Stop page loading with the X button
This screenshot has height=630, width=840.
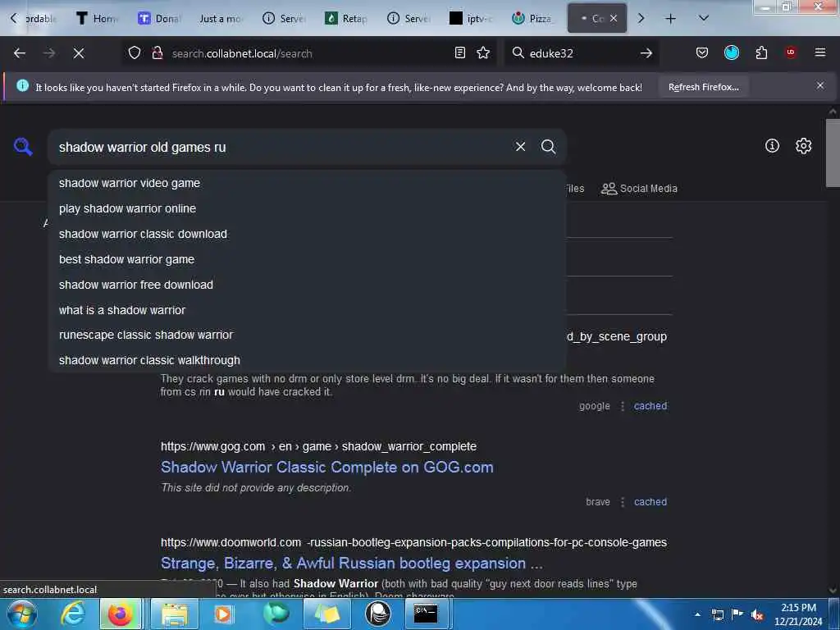pyautogui.click(x=79, y=53)
